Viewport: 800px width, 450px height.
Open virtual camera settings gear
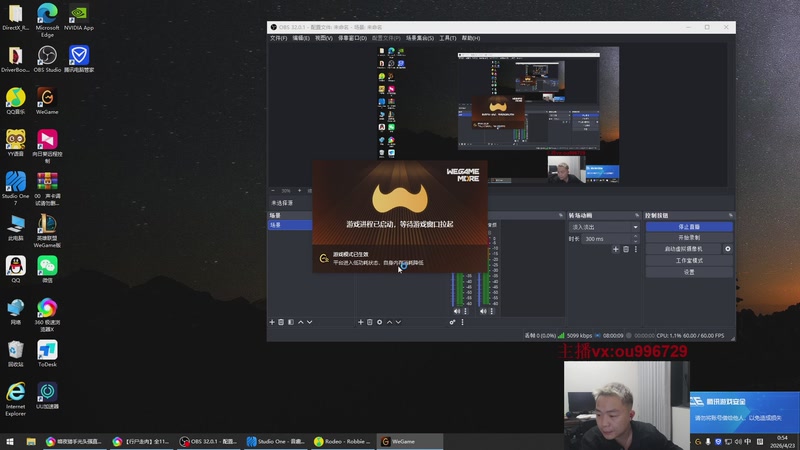click(x=728, y=249)
